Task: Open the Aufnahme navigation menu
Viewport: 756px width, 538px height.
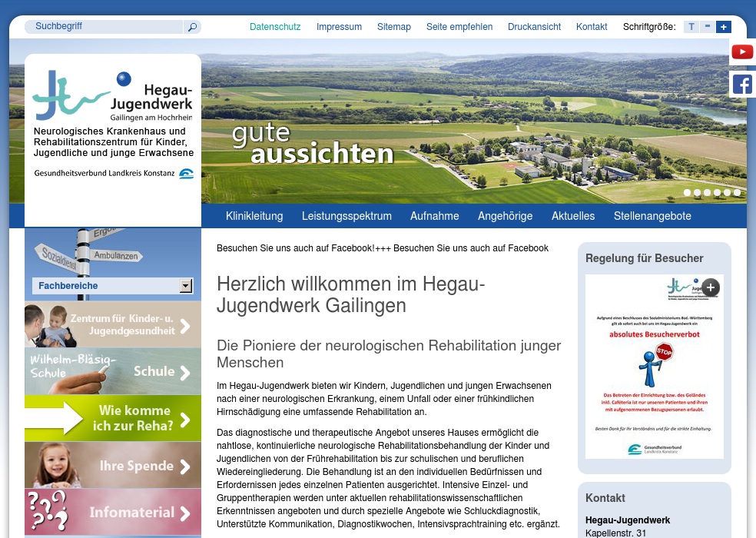Action: point(434,216)
